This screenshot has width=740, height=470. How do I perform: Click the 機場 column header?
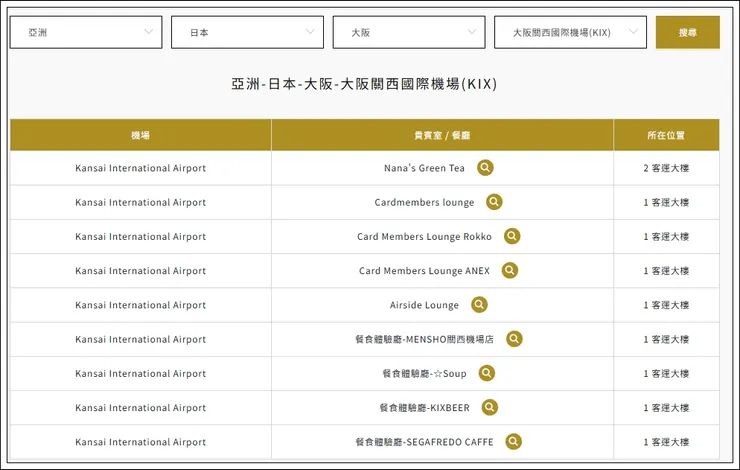pos(141,135)
